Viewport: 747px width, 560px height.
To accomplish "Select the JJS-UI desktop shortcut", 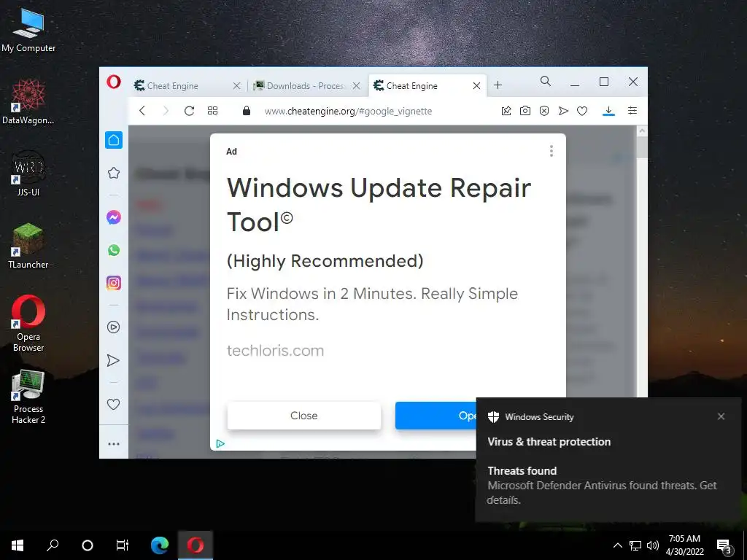I will tap(28, 174).
